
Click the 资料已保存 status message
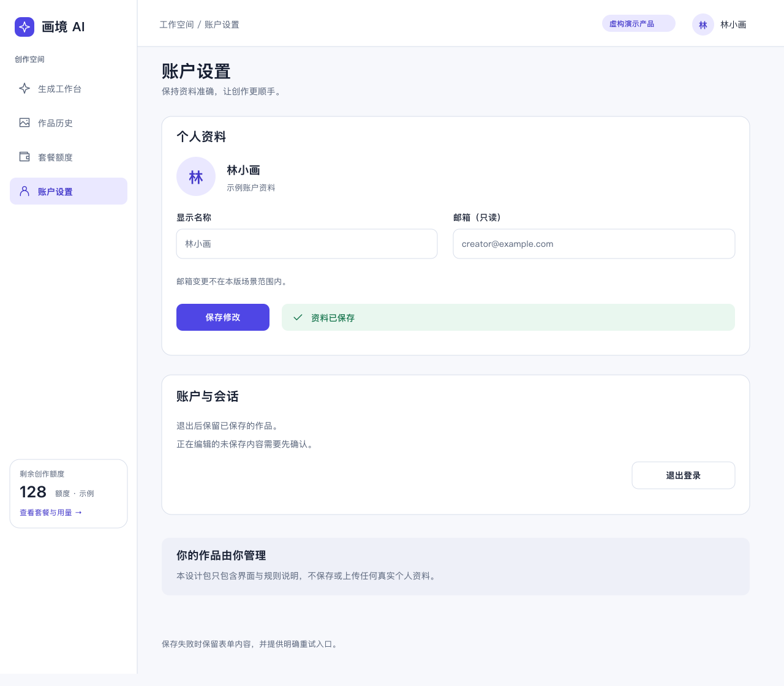[508, 317]
